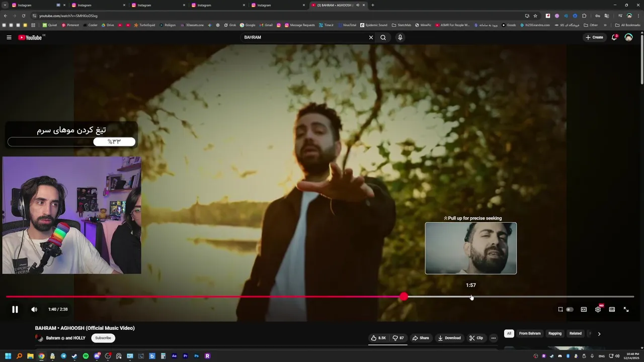Click the search magnifier button
Image resolution: width=644 pixels, height=362 pixels.
[383, 38]
